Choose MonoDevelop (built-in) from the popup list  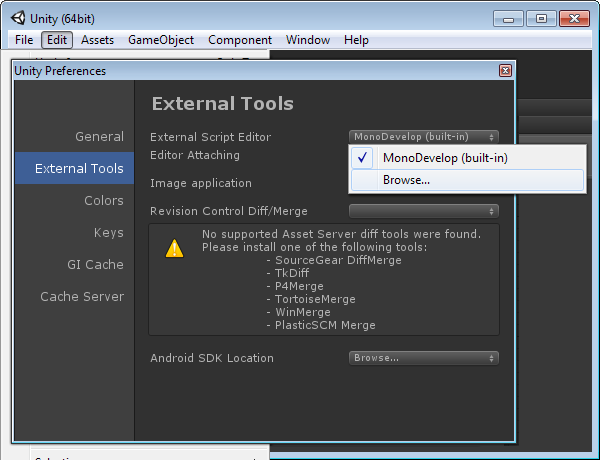[x=467, y=158]
